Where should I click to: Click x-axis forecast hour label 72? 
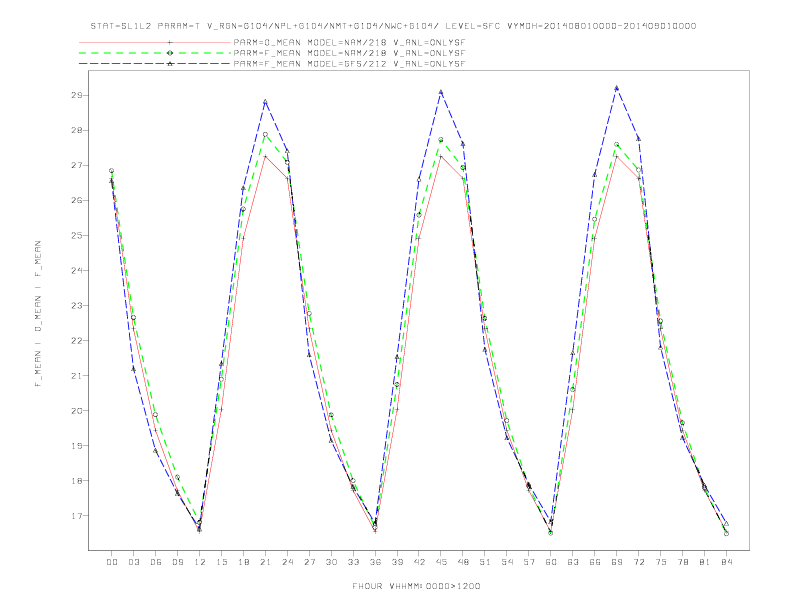click(638, 562)
